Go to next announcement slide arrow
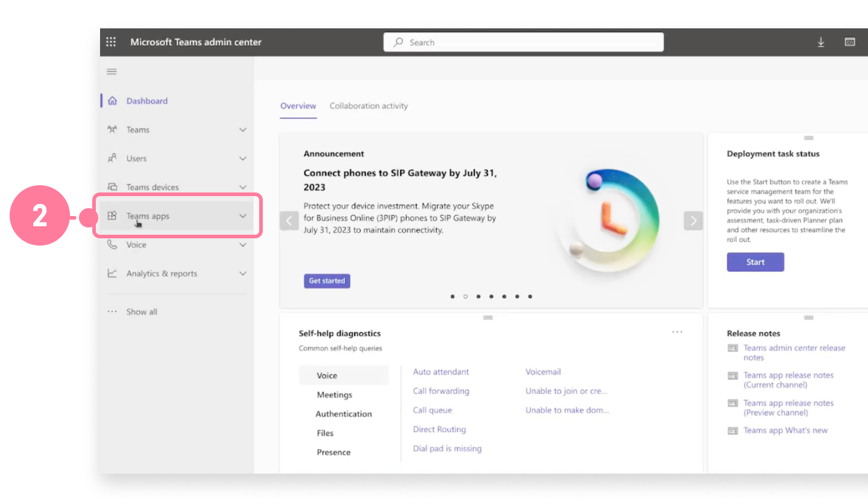The image size is (868, 502). tap(693, 221)
